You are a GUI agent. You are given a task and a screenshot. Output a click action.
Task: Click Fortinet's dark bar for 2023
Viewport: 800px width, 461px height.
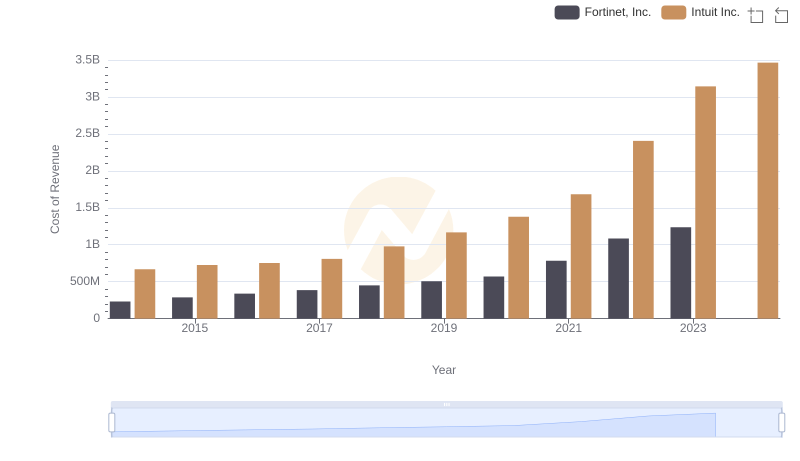click(x=681, y=273)
